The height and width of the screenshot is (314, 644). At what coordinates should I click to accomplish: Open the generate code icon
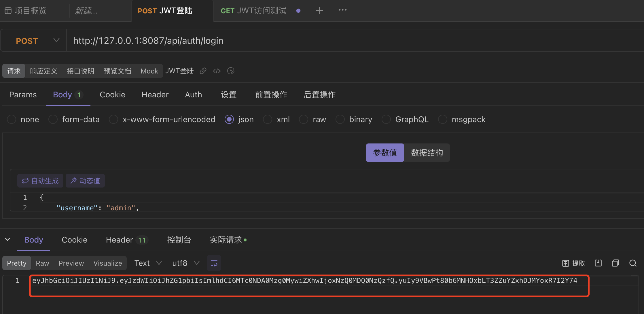pos(217,71)
